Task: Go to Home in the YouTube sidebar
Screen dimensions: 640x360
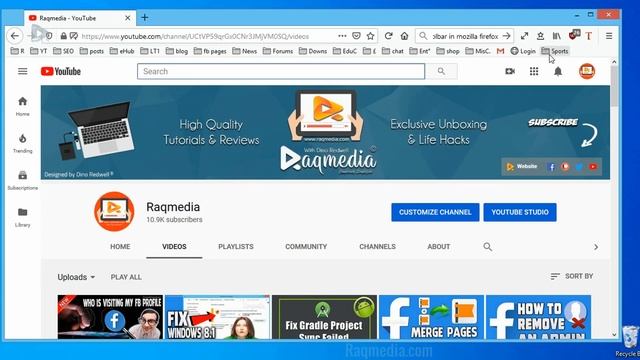Action: pos(22,106)
